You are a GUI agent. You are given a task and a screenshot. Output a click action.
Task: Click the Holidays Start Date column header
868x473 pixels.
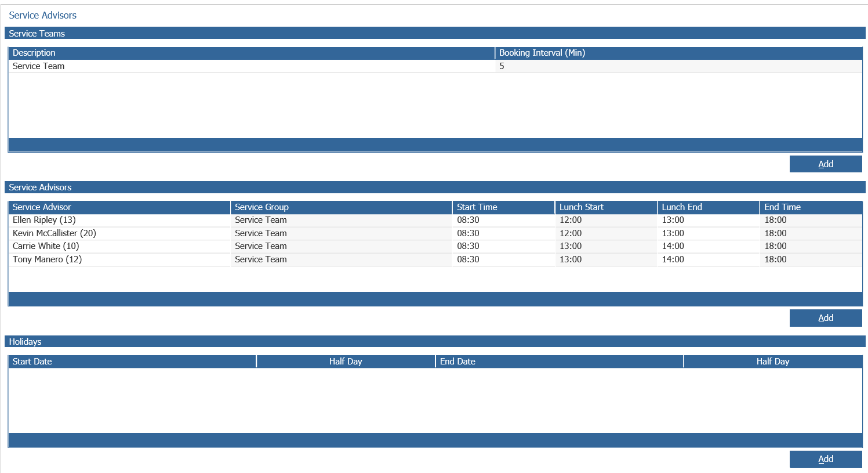click(132, 362)
